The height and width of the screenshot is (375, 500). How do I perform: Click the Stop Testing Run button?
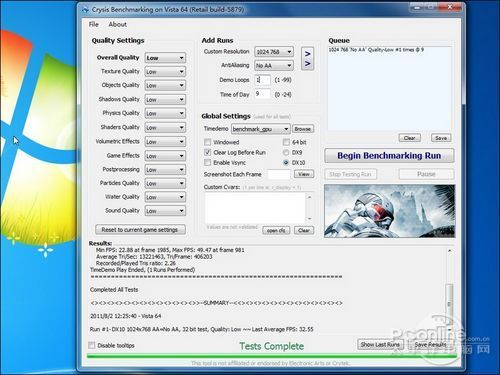click(x=350, y=174)
